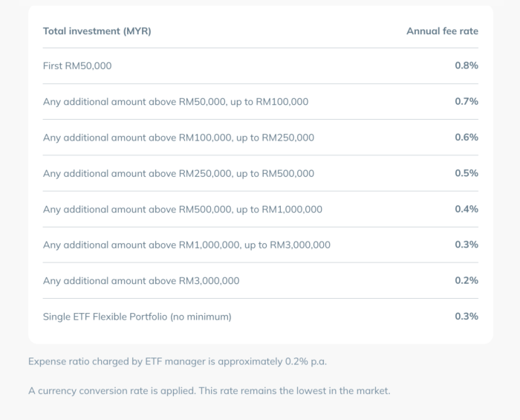Click the 0.2% fee rate value
This screenshot has width=520, height=420.
[x=467, y=280]
